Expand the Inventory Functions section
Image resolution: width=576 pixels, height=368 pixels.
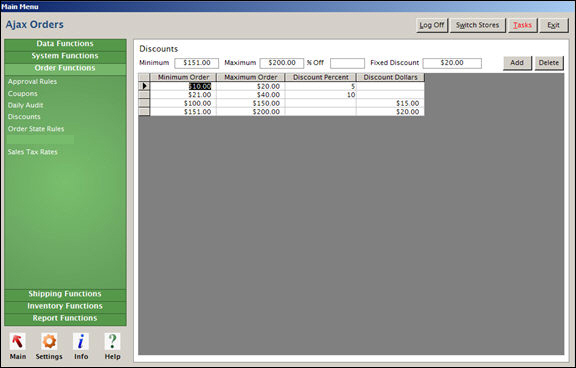click(x=65, y=306)
